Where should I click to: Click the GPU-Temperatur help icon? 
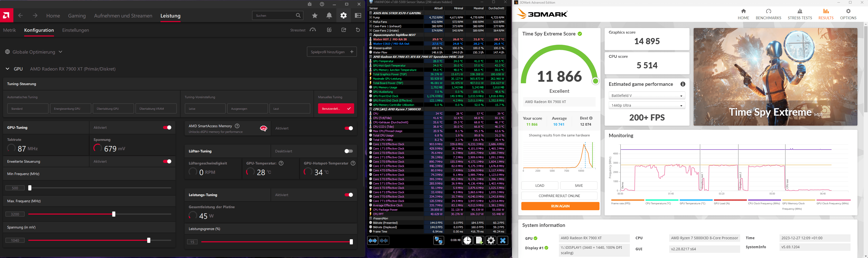point(281,163)
